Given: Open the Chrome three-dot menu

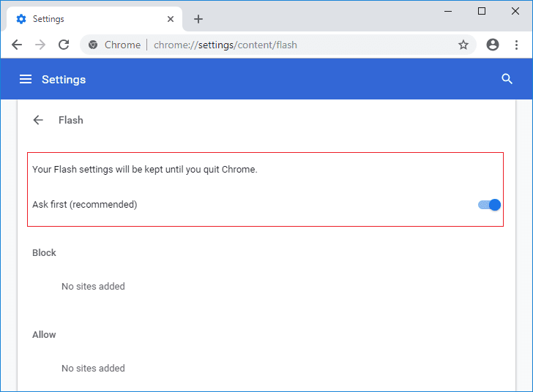Looking at the screenshot, I should pyautogui.click(x=516, y=45).
